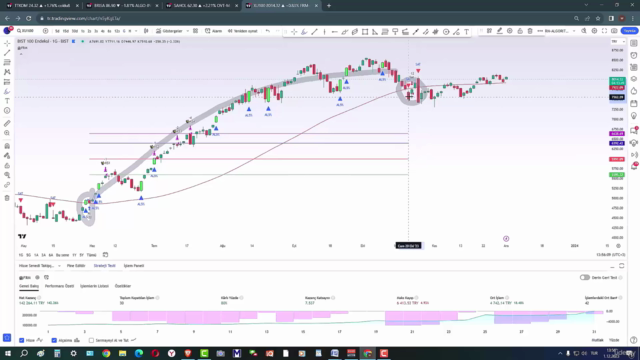The width and height of the screenshot is (640, 360).
Task: Open the İşlemlerin Listesi tab
Action: click(94, 286)
